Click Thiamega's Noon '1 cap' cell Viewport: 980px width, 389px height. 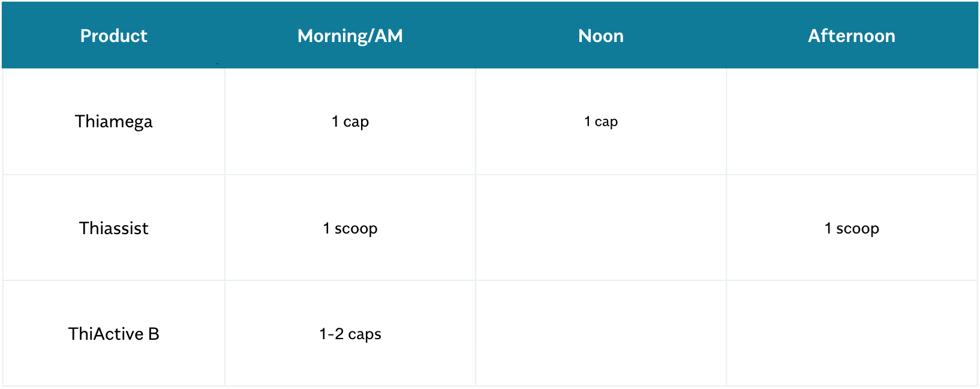pyautogui.click(x=601, y=122)
